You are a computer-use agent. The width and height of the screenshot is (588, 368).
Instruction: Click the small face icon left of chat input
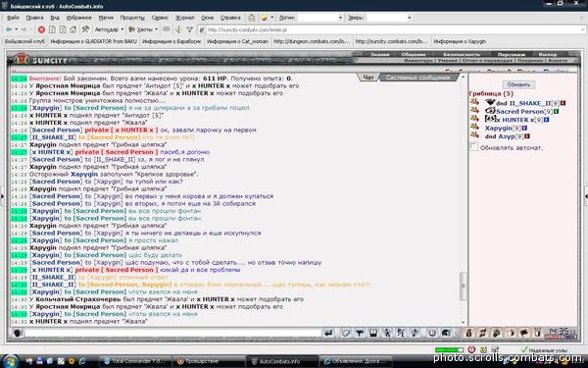click(x=17, y=333)
